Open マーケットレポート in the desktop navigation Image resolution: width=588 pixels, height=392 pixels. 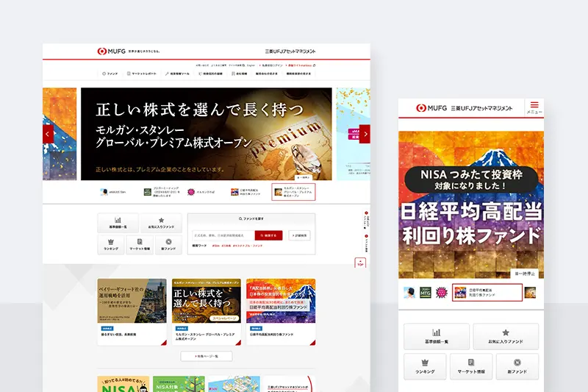[x=141, y=74]
